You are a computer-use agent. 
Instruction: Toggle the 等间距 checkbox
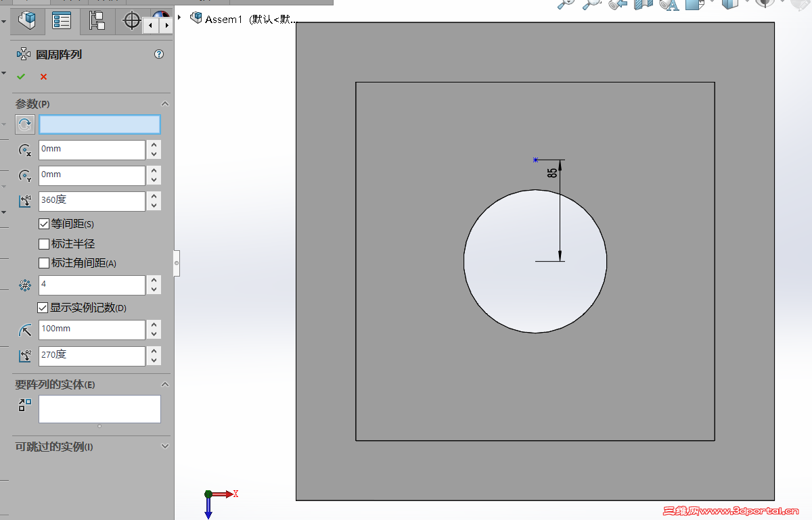tap(44, 224)
